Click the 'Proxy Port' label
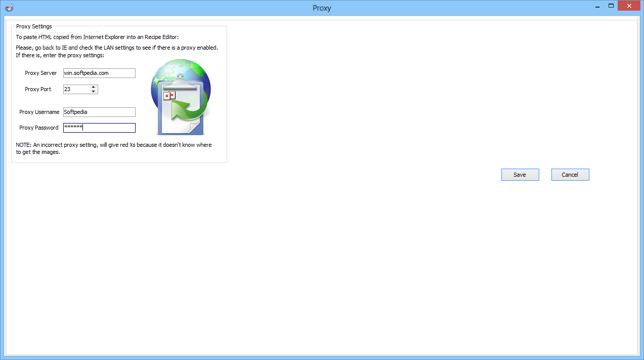This screenshot has height=360, width=644. [x=38, y=89]
